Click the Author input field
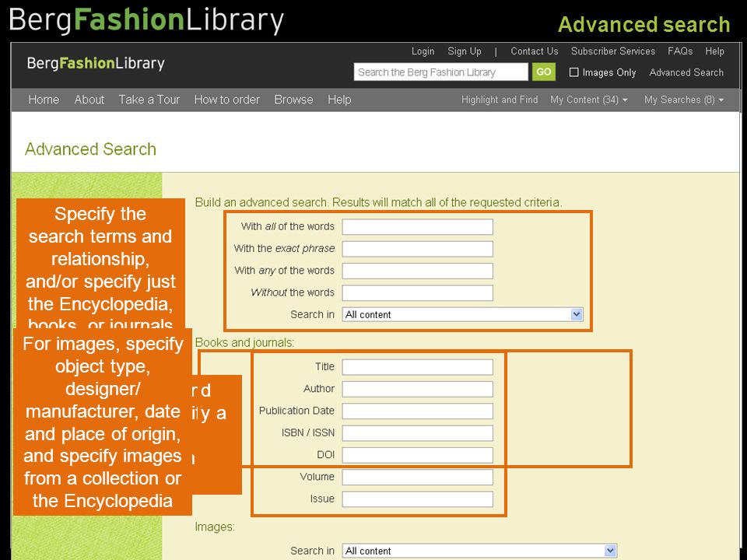 pyautogui.click(x=417, y=389)
